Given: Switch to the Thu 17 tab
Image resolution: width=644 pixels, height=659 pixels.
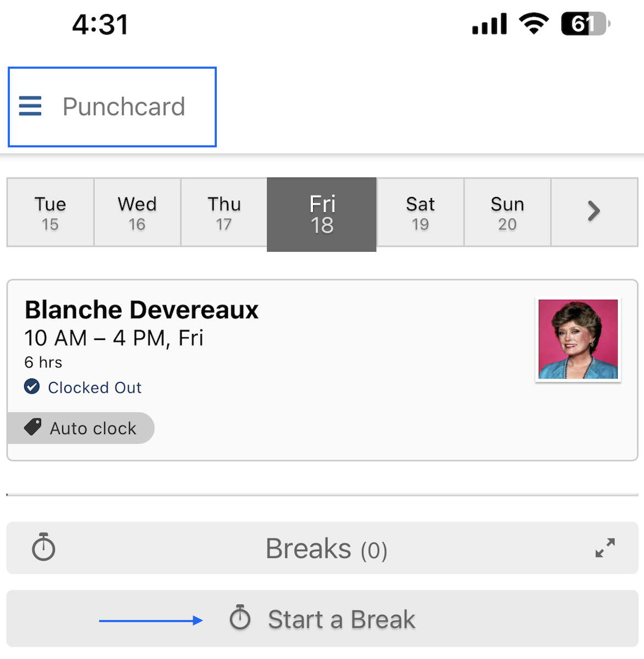Looking at the screenshot, I should (x=224, y=212).
